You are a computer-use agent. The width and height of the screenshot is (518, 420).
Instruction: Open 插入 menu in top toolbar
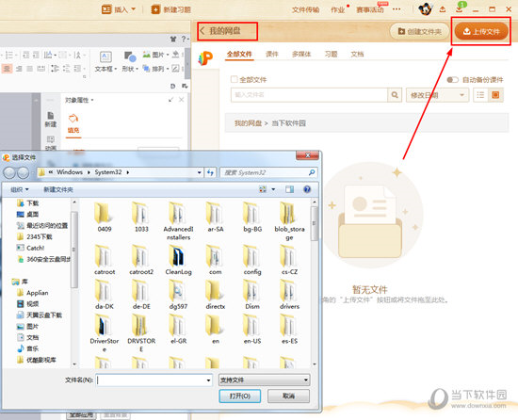pos(119,9)
